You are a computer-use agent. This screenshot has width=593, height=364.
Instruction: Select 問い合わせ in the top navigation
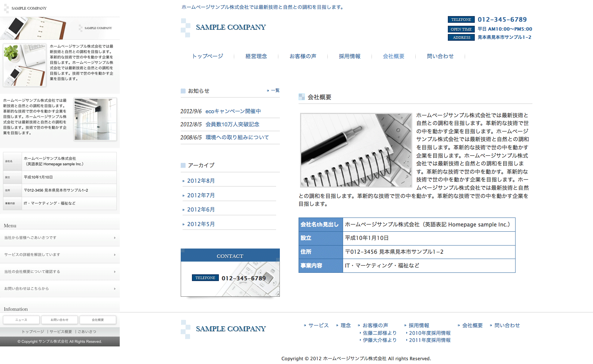pyautogui.click(x=440, y=56)
